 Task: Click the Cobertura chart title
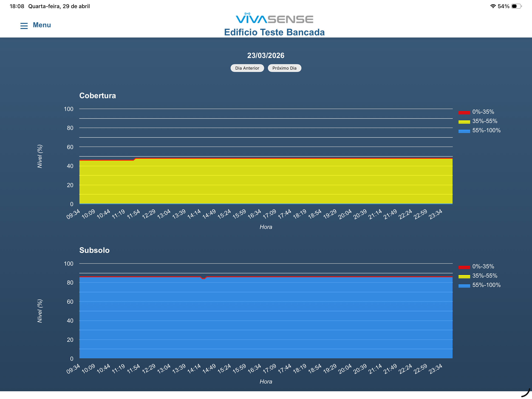(98, 95)
